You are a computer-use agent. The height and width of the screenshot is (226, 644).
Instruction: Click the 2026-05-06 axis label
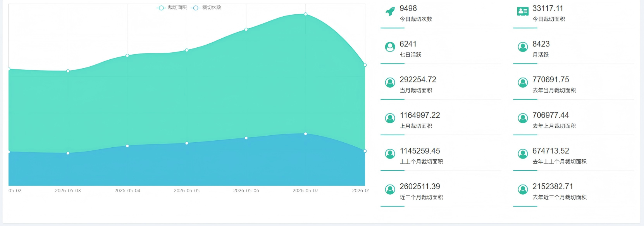click(246, 191)
